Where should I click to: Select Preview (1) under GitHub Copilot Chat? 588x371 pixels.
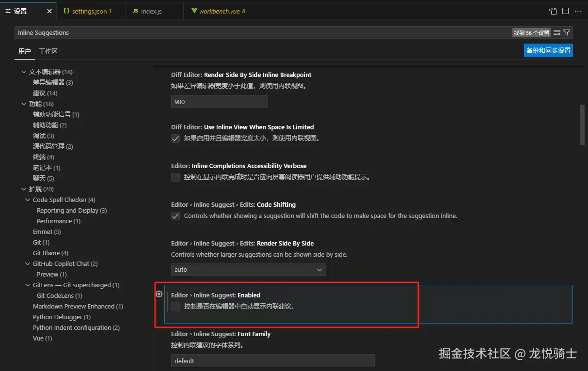pos(52,274)
